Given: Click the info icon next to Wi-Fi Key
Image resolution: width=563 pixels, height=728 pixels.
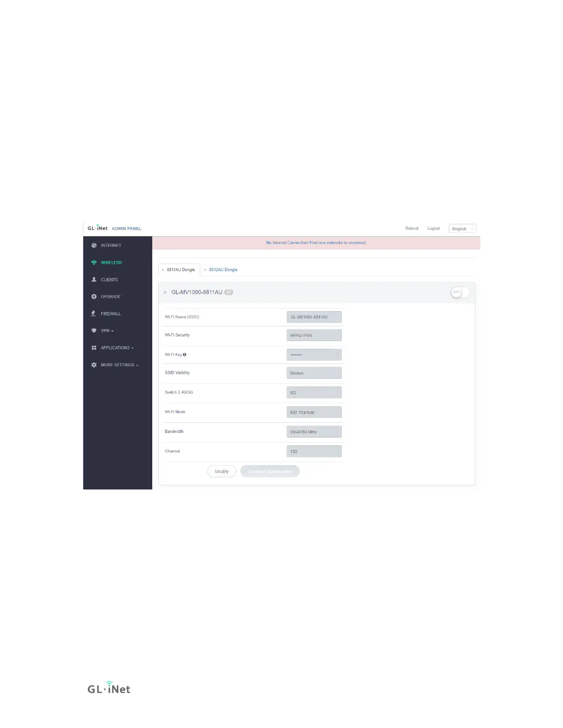Looking at the screenshot, I should 184,355.
